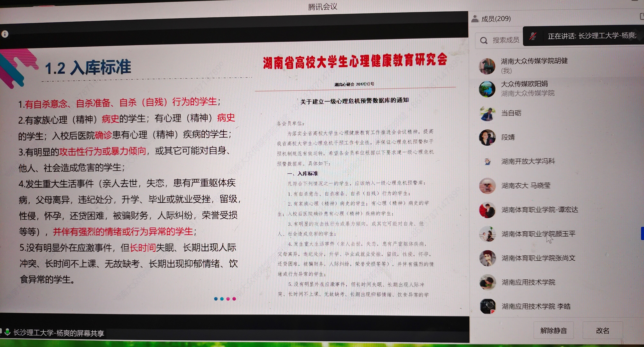Image resolution: width=644 pixels, height=347 pixels.
Task: Click the info icon at top left
Action: click(x=5, y=34)
